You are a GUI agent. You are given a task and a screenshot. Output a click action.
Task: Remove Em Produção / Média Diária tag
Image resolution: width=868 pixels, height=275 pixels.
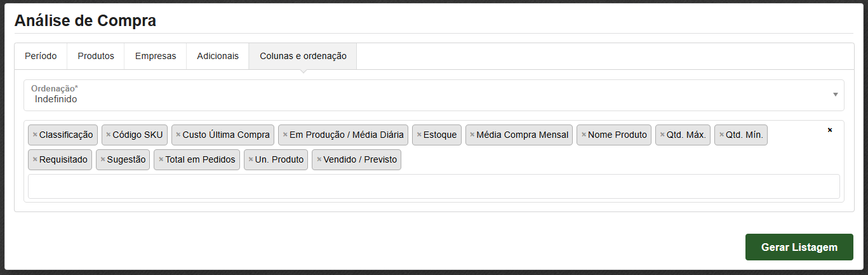tap(285, 135)
